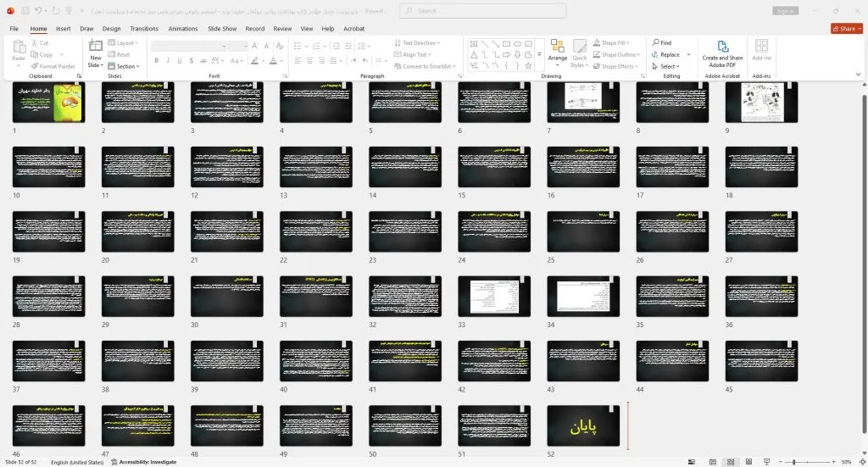The width and height of the screenshot is (868, 467).
Task: Open the Layout dropdown
Action: [x=123, y=42]
